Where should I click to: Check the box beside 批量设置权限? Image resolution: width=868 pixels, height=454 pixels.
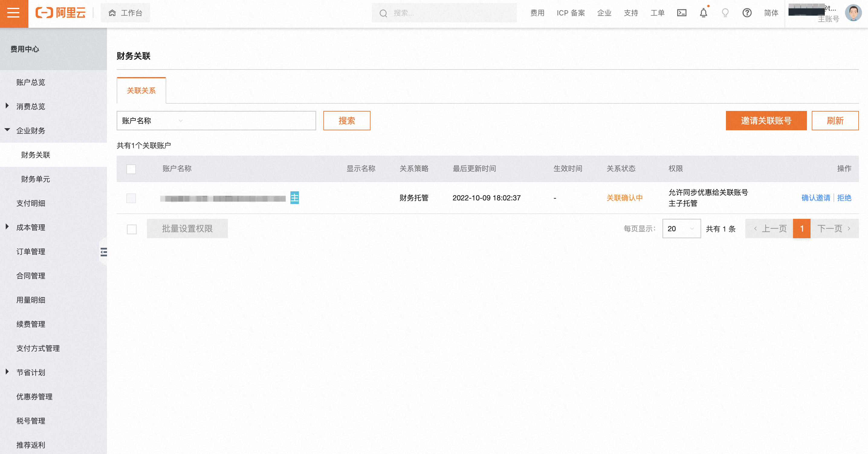(131, 229)
